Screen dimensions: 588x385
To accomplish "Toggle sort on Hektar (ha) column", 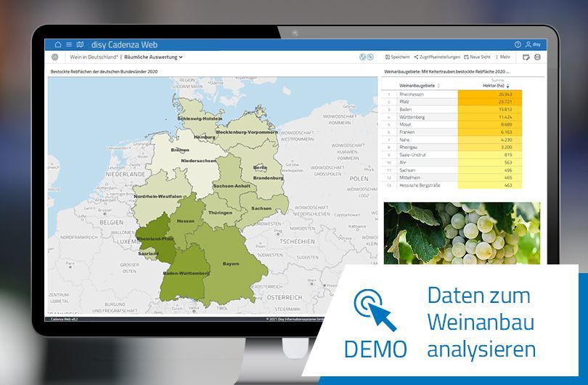I will [508, 86].
